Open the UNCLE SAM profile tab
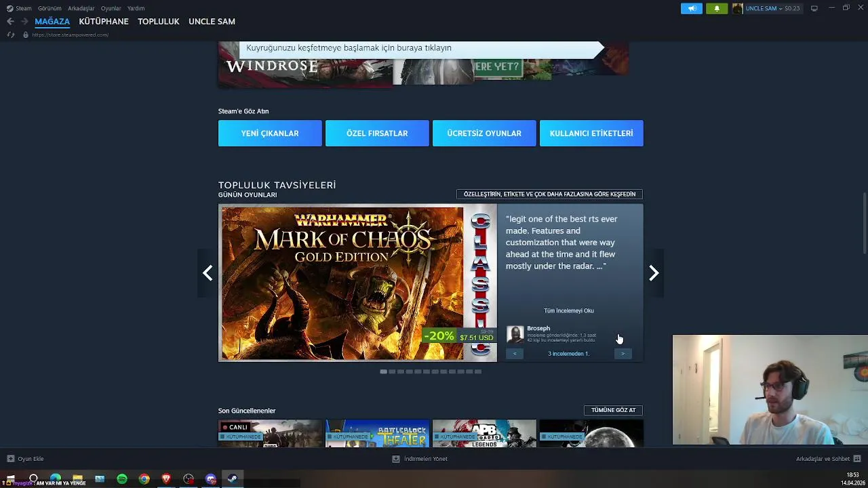 point(212,22)
